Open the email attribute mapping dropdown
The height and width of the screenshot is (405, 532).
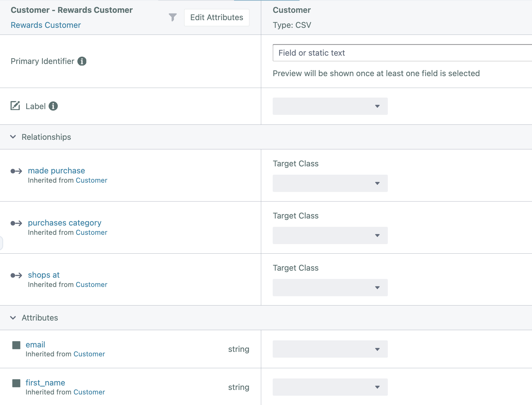click(x=330, y=349)
